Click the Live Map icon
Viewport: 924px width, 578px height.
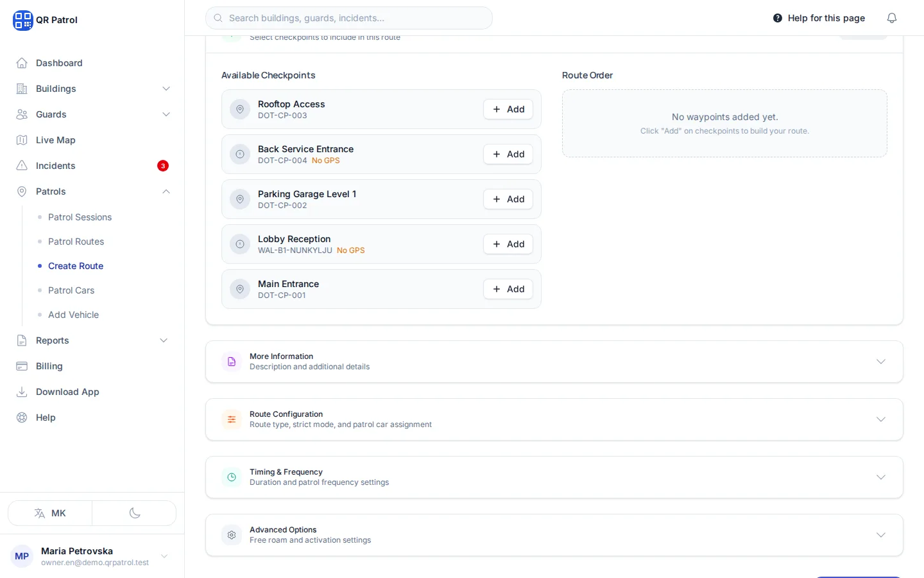point(22,140)
